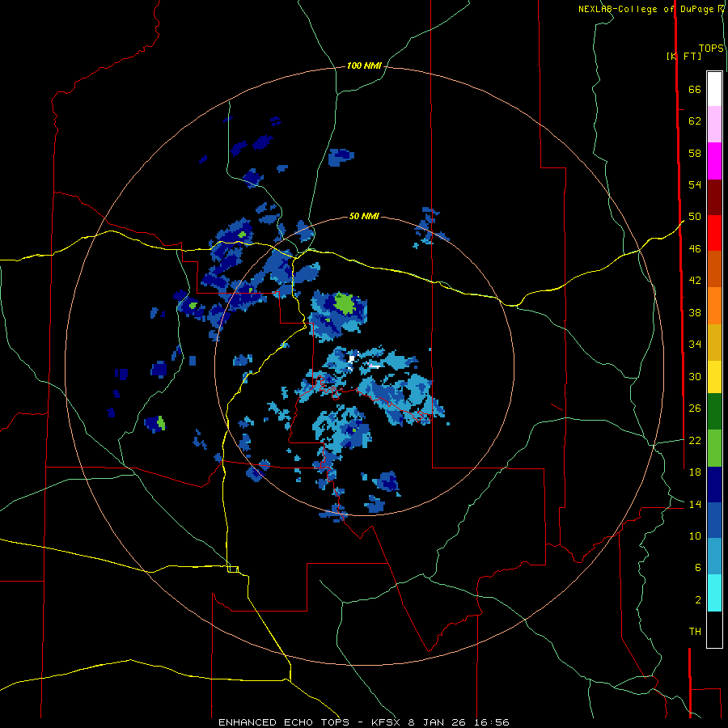Select the bright red legend swatch near 46

714,233
